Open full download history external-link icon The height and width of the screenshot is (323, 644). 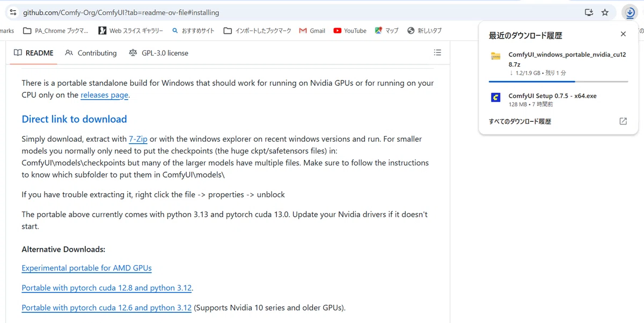[x=623, y=121]
